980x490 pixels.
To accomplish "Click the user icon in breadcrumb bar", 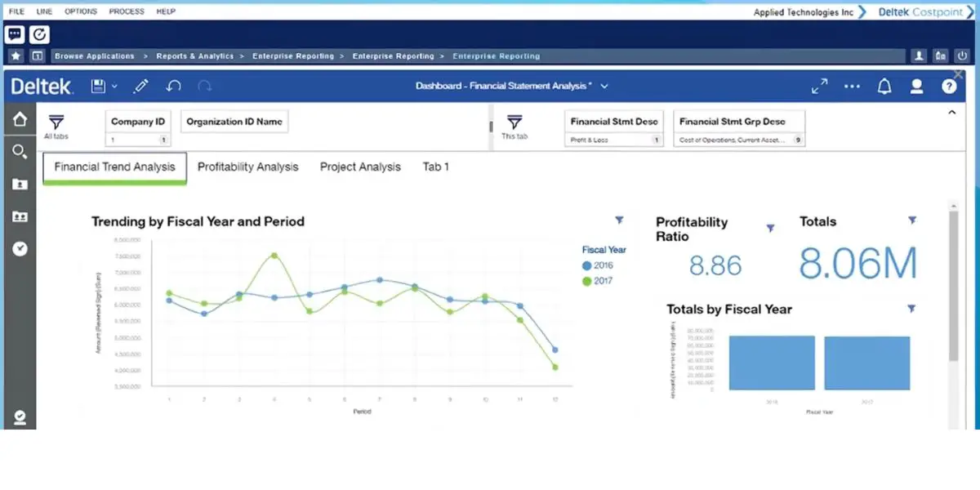I will pyautogui.click(x=920, y=56).
